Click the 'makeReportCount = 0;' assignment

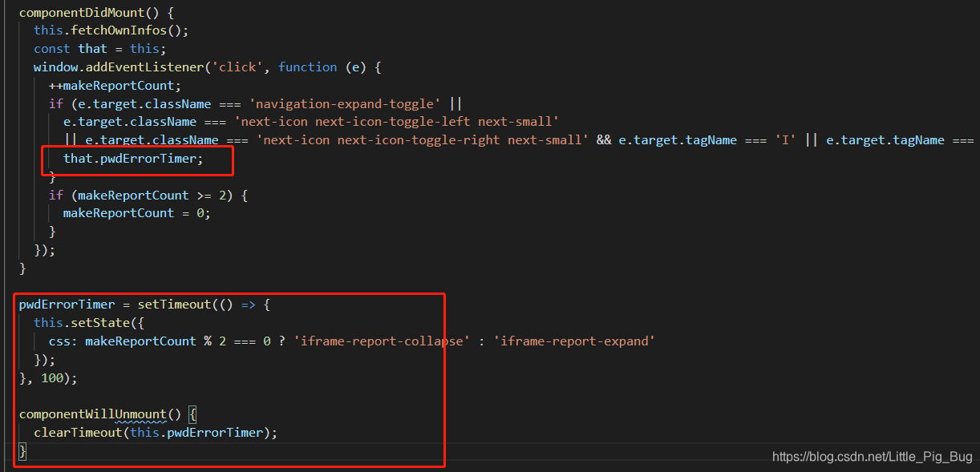[136, 213]
